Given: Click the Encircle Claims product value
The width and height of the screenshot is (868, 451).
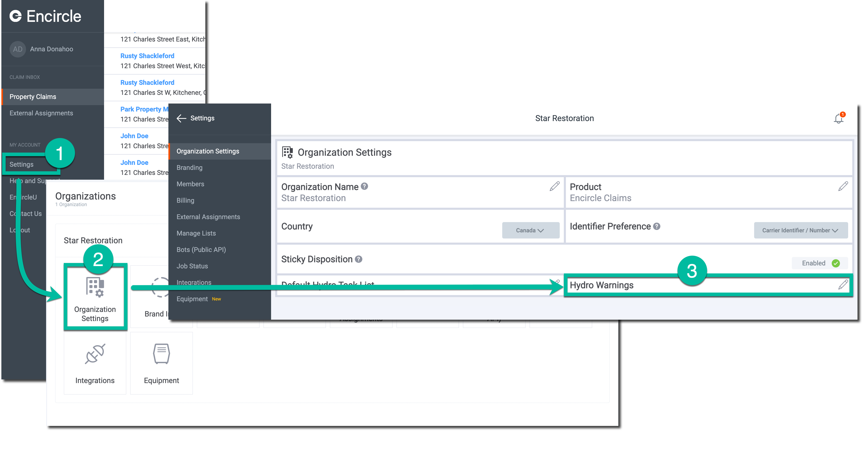Looking at the screenshot, I should [600, 198].
